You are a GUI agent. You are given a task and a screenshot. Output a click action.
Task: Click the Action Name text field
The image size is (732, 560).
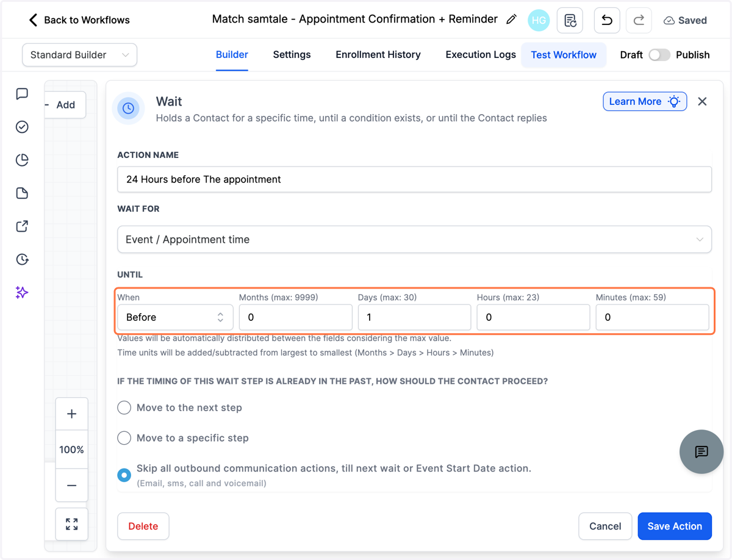click(414, 179)
